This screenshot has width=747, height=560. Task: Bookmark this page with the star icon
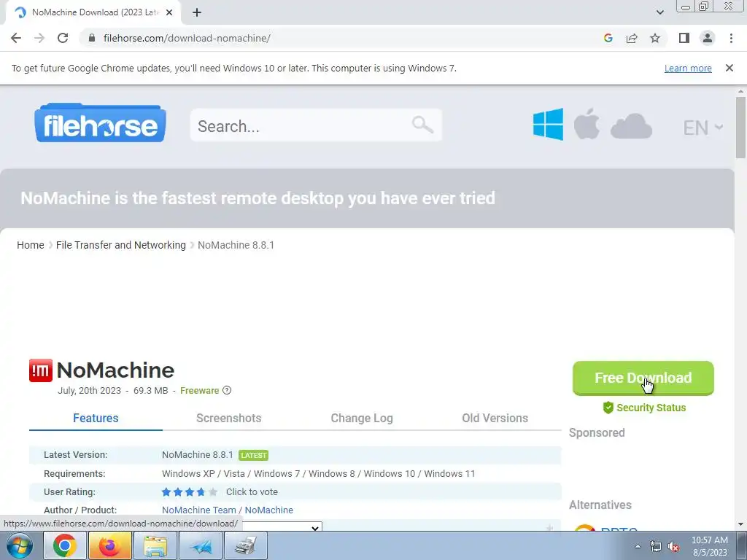(x=655, y=38)
